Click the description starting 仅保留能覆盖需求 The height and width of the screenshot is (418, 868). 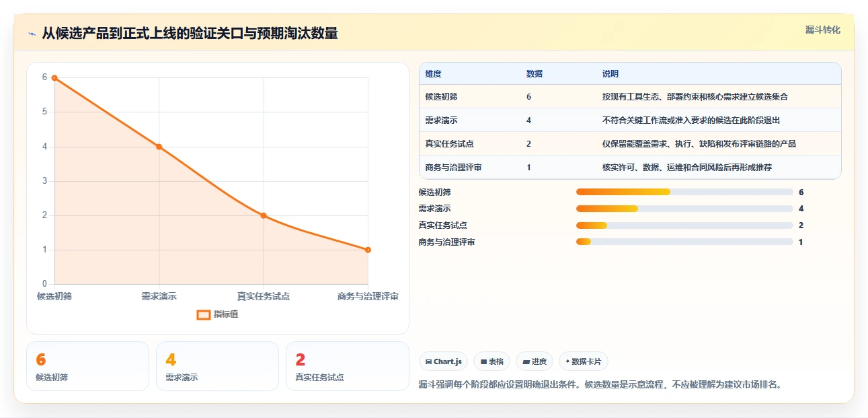[x=699, y=144]
